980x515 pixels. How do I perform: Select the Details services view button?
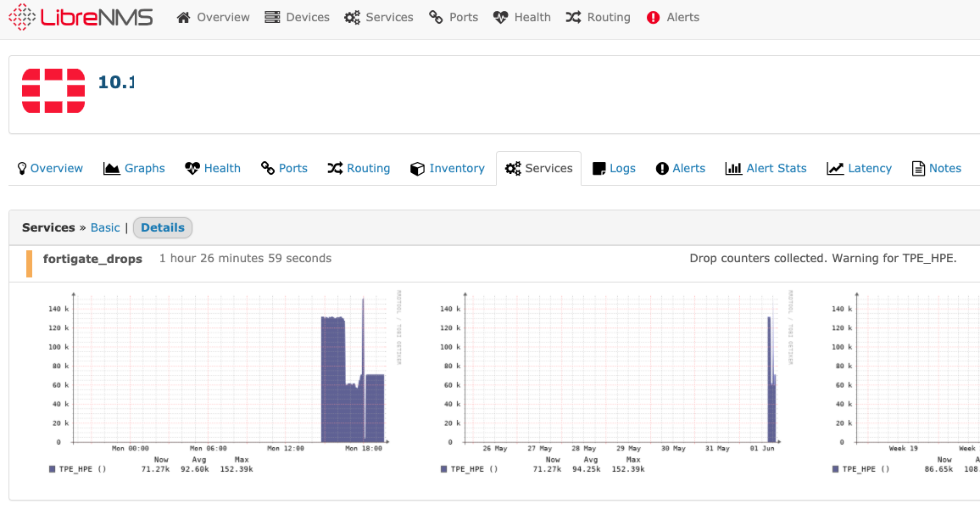[x=163, y=227]
